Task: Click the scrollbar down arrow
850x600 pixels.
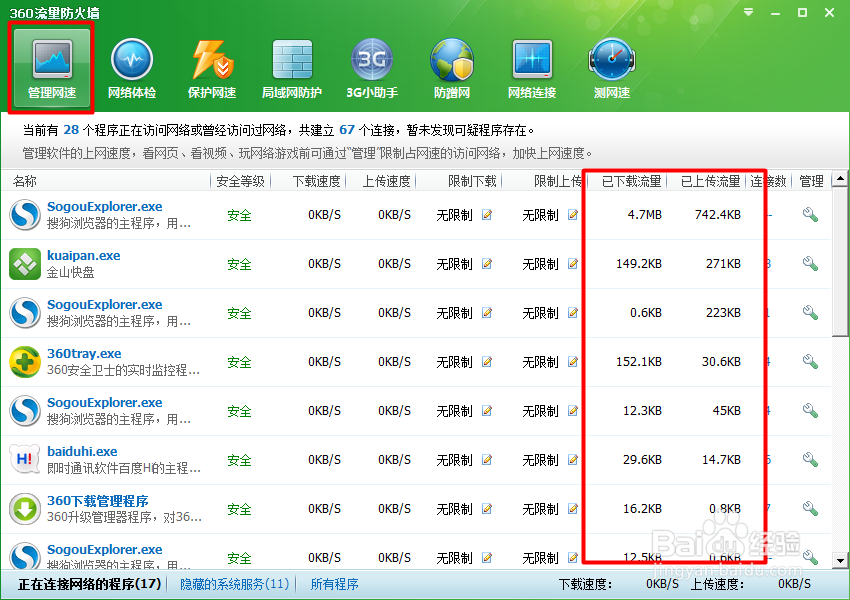Action: pos(840,560)
